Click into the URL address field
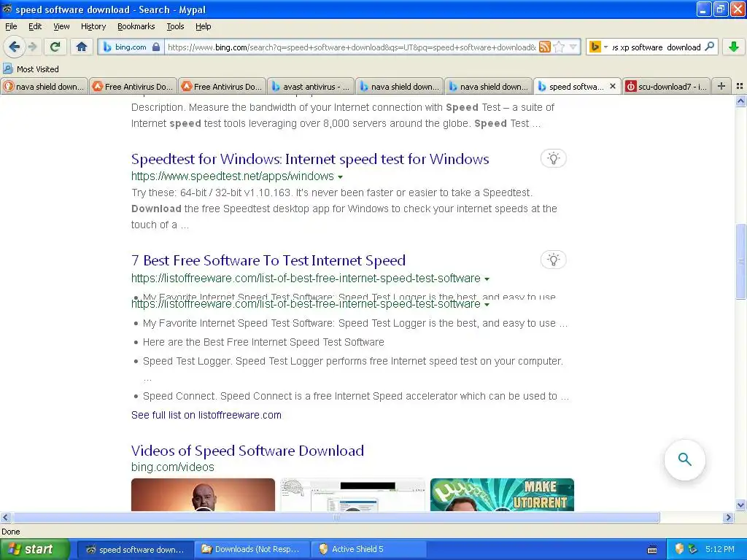The height and width of the screenshot is (560, 747). (352, 47)
